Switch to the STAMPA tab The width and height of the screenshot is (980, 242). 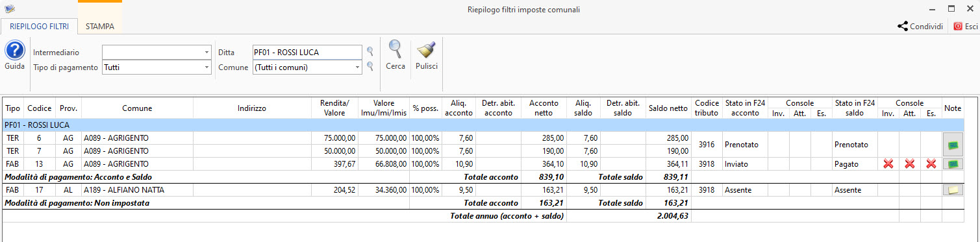[100, 27]
